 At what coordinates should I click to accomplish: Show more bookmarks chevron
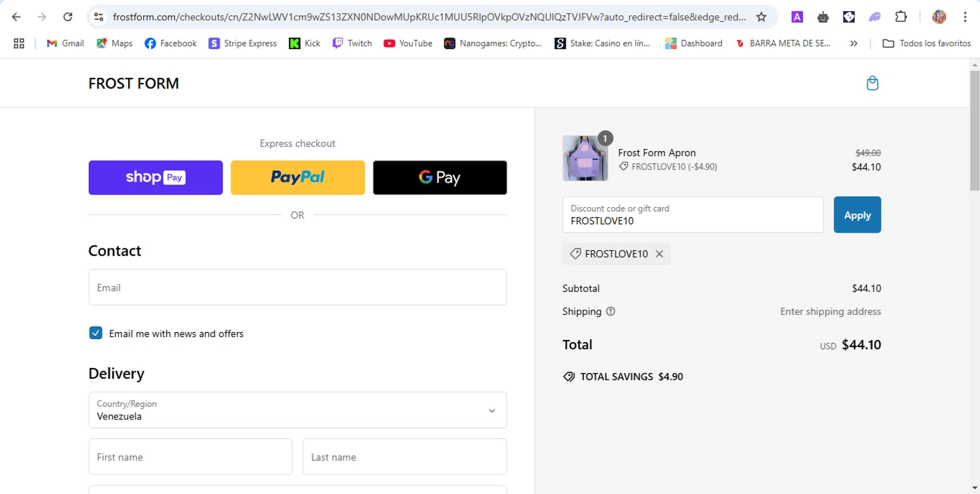tap(853, 43)
